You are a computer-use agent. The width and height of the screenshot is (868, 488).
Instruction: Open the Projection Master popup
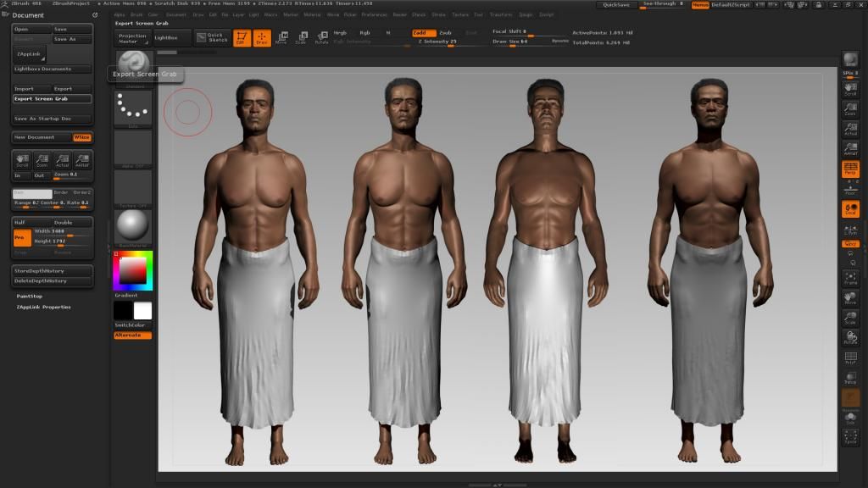tap(133, 38)
